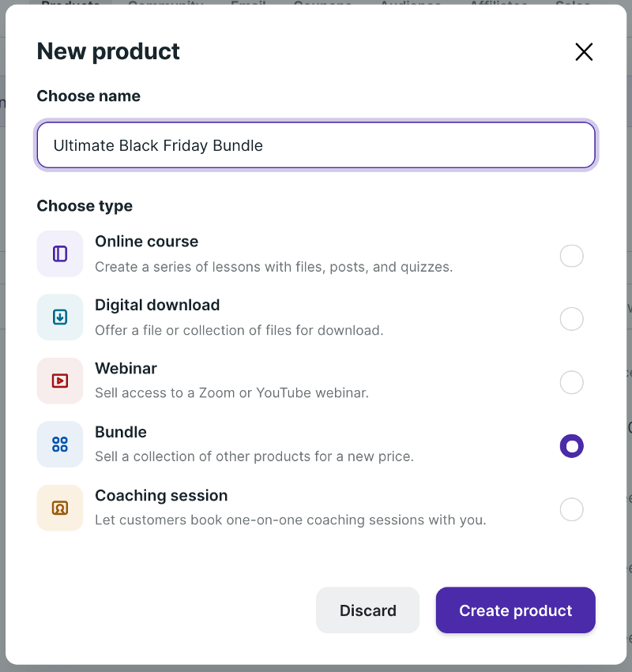This screenshot has width=632, height=672.
Task: Click the Coaching session person icon
Action: (60, 508)
